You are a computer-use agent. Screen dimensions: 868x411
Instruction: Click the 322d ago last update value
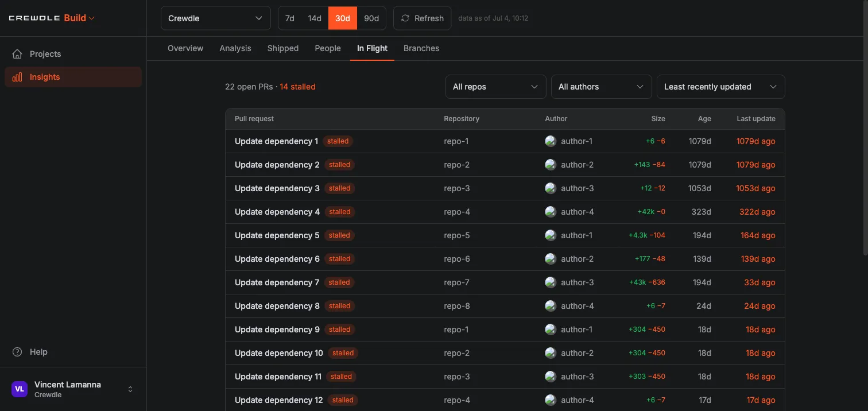[x=757, y=212]
